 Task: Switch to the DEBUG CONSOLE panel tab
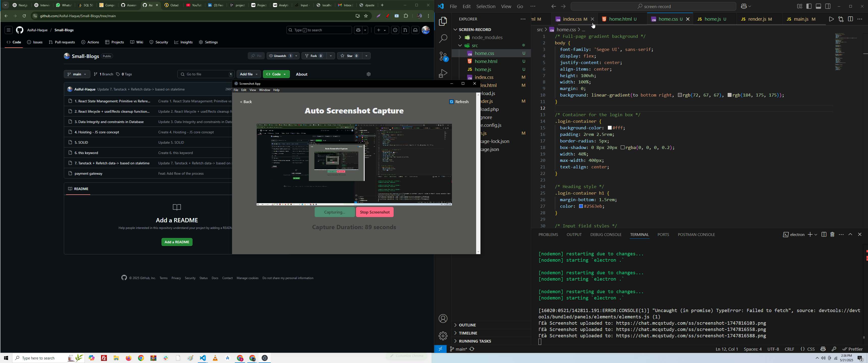pos(606,234)
